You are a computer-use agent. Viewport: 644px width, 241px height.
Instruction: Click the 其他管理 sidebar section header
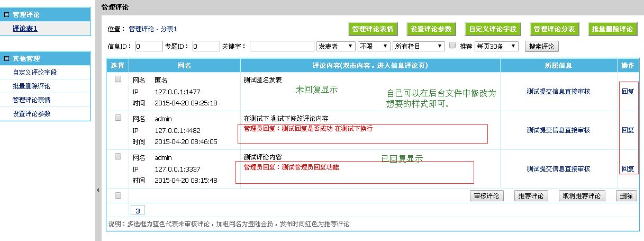pos(46,58)
